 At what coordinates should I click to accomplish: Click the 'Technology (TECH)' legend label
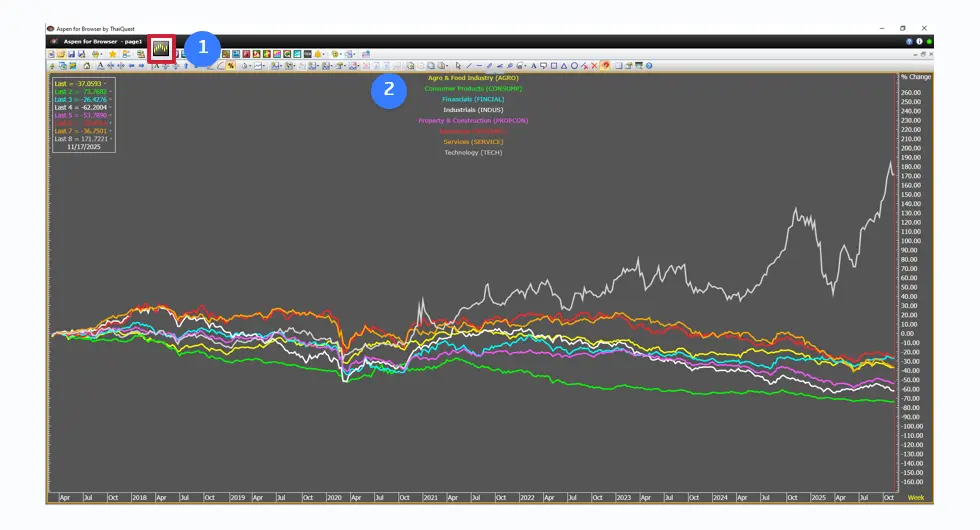[x=472, y=152]
